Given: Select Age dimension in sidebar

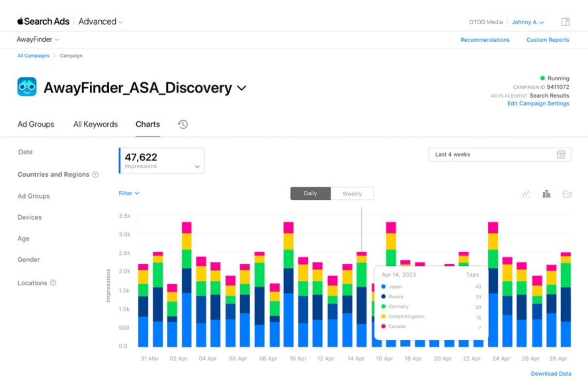Looking at the screenshot, I should [x=23, y=238].
